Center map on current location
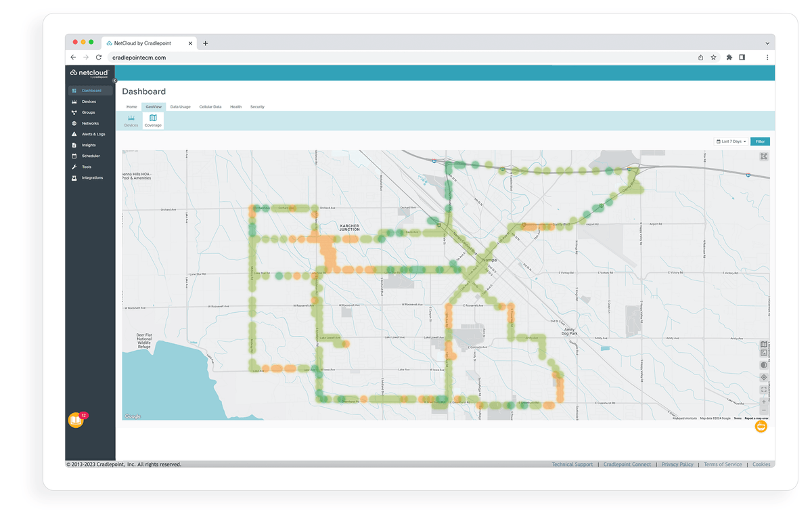This screenshot has width=812, height=520. coord(764,377)
